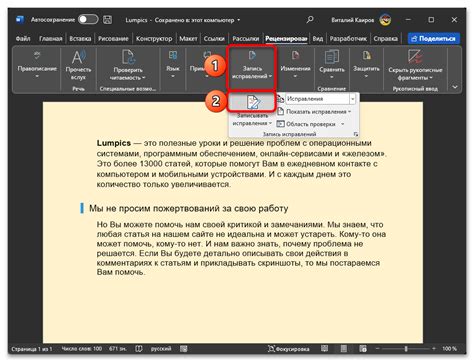
Task: Click the Прочесть вслух read aloud icon
Action: click(x=78, y=57)
